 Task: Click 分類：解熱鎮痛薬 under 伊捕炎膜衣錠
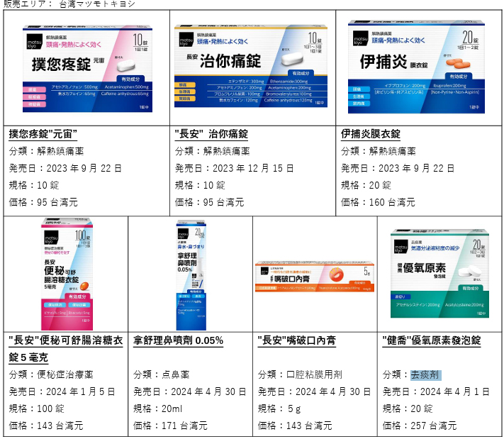[x=379, y=151]
